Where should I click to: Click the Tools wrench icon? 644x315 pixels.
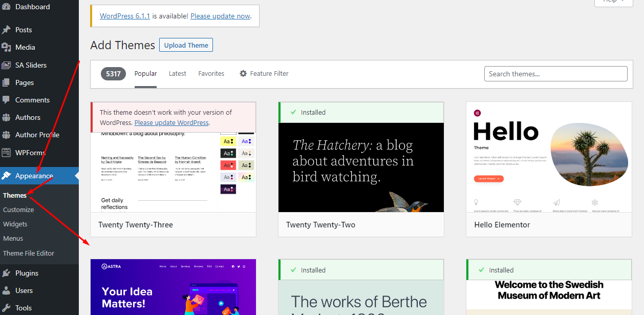pyautogui.click(x=6, y=308)
